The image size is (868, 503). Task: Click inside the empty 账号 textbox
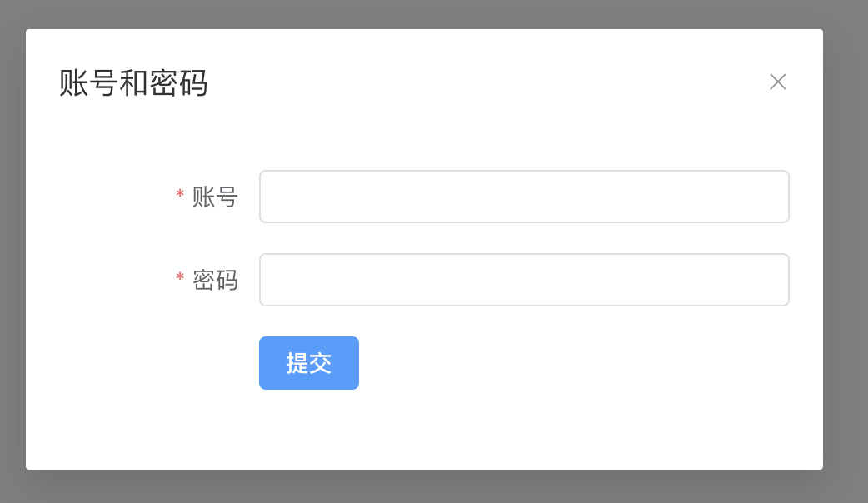click(x=523, y=197)
